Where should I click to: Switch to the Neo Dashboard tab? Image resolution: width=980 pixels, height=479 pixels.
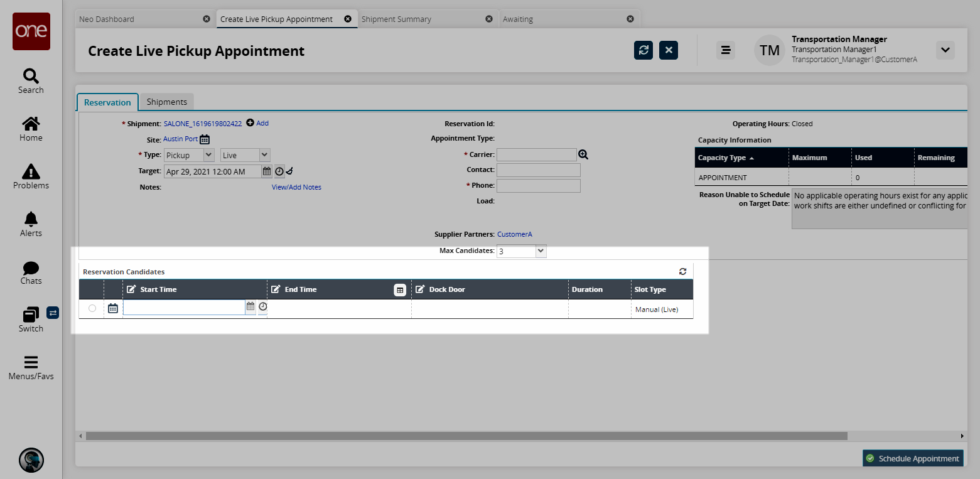pos(107,19)
